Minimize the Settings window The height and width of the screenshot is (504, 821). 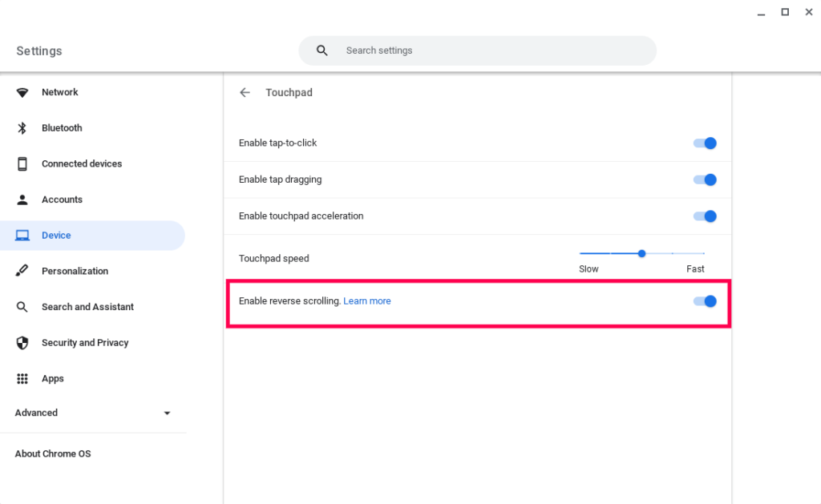pos(762,13)
